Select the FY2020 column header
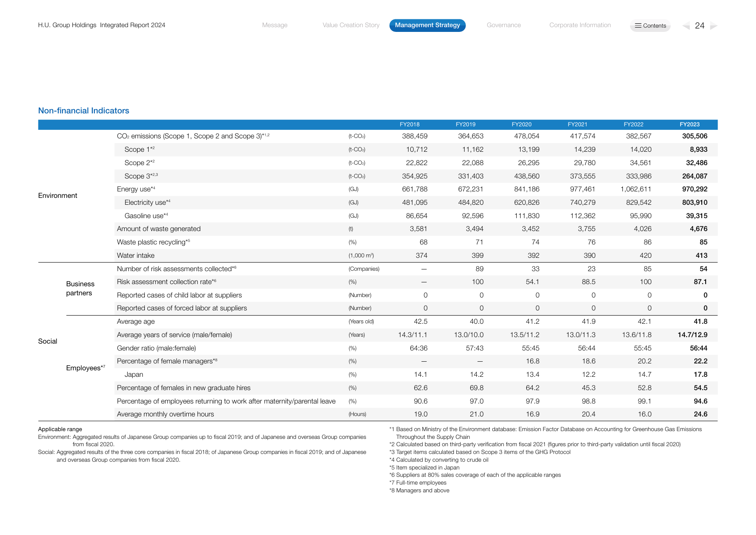Image resolution: width=756 pixels, height=535 pixels. click(522, 125)
